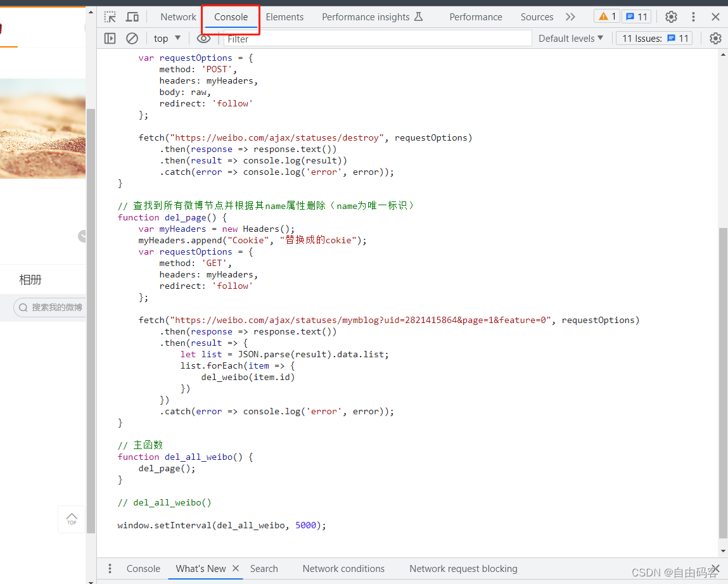This screenshot has width=728, height=584.
Task: Open the Network conditions drawer tab
Action: tap(343, 569)
